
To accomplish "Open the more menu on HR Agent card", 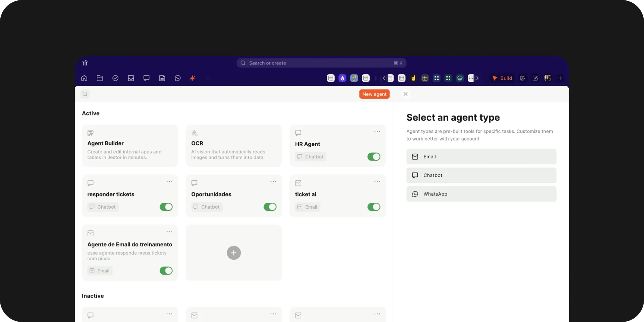I will (377, 131).
